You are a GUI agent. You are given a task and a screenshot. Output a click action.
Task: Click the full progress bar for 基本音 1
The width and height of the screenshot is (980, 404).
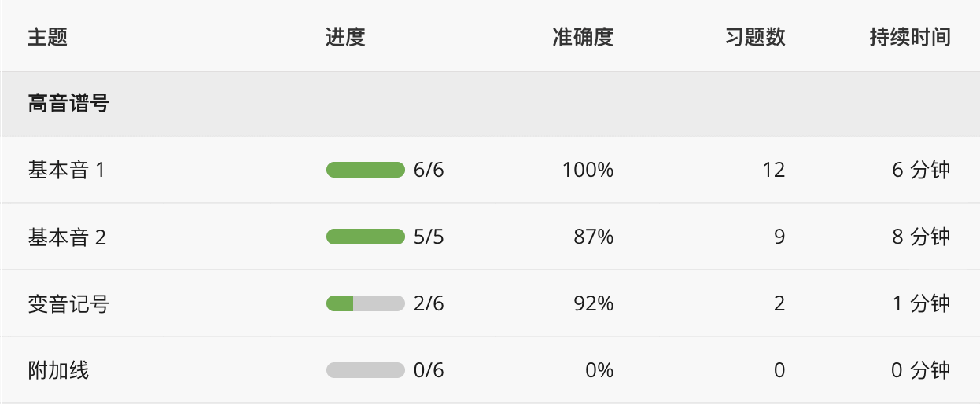coord(365,170)
